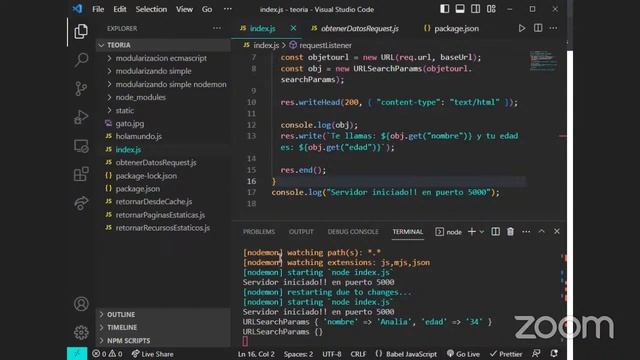
Task: Expand modularizando simple folder
Action: tap(163, 71)
